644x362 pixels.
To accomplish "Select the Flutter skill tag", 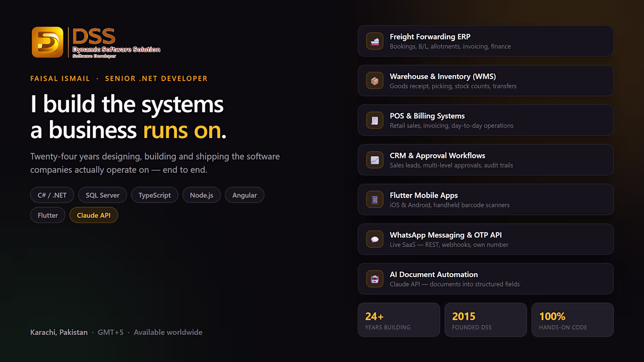I will point(48,215).
